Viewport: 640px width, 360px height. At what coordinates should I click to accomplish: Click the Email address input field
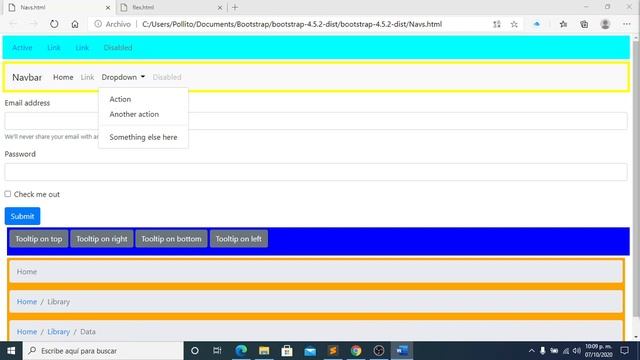tap(316, 121)
